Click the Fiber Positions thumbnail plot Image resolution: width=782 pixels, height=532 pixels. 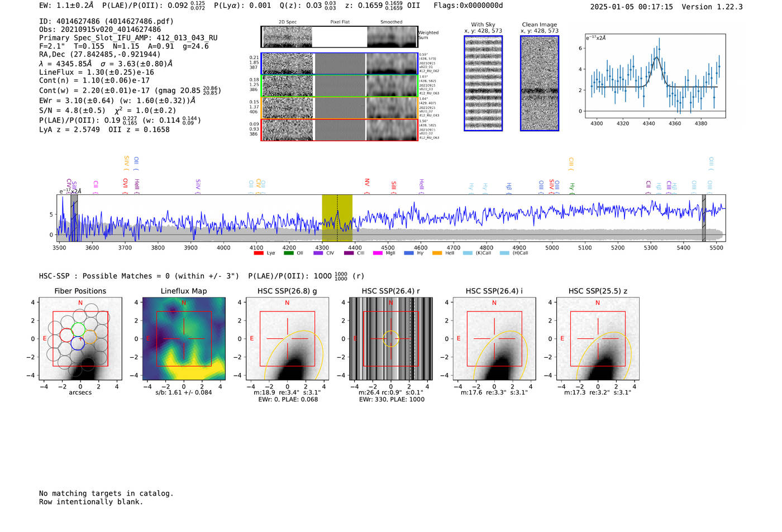click(x=80, y=339)
